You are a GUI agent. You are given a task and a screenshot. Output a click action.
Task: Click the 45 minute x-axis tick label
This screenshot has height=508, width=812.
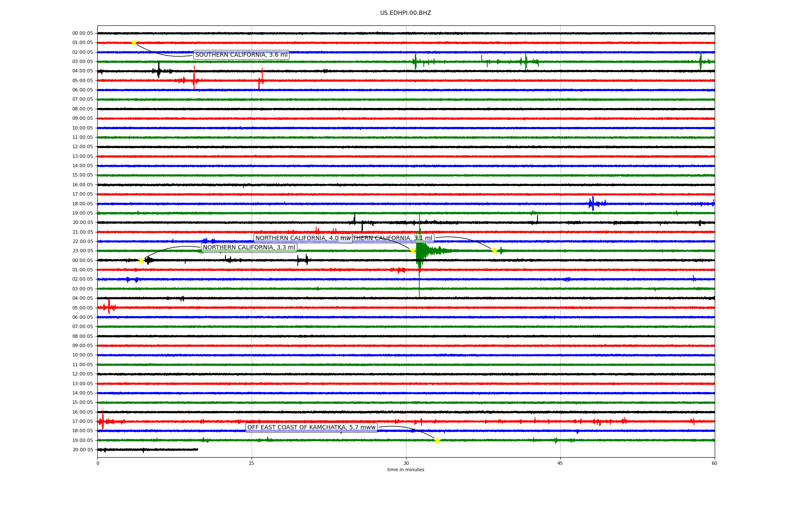pos(560,463)
